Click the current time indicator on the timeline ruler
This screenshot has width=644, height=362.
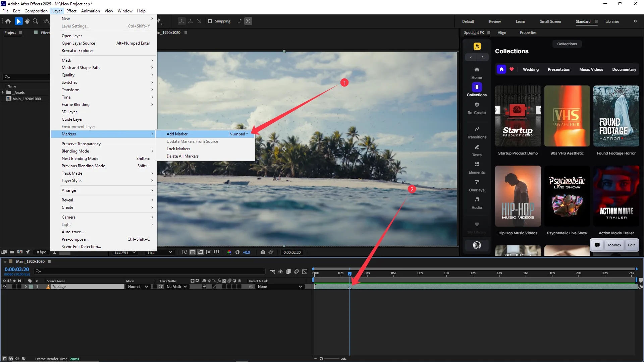350,274
